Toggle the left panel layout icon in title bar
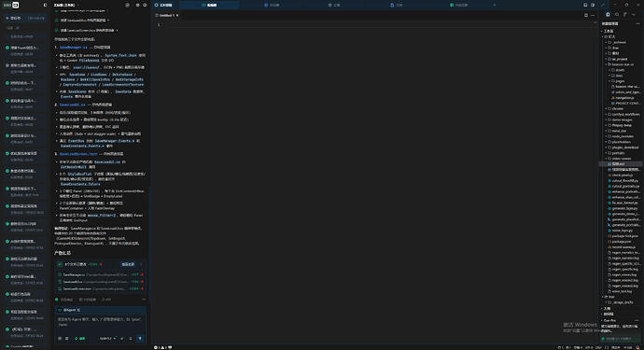The width and height of the screenshot is (644, 350). [x=585, y=5]
